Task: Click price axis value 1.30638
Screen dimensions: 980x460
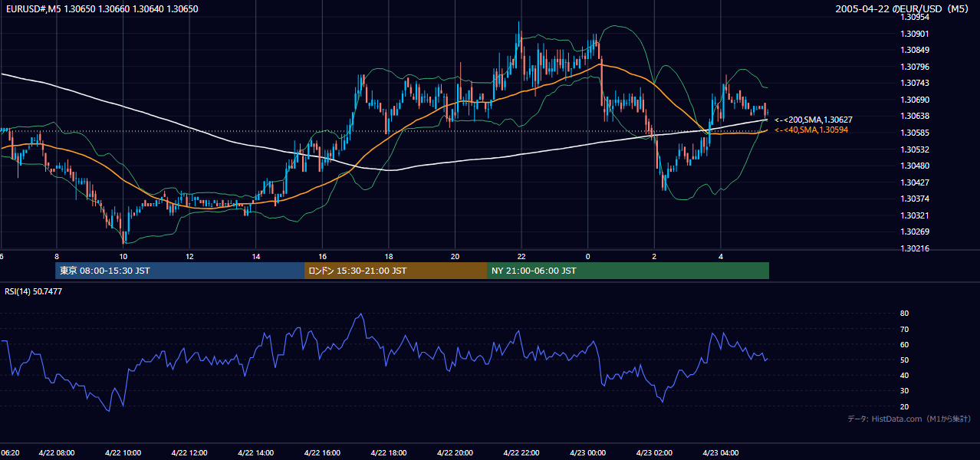Action: point(914,116)
